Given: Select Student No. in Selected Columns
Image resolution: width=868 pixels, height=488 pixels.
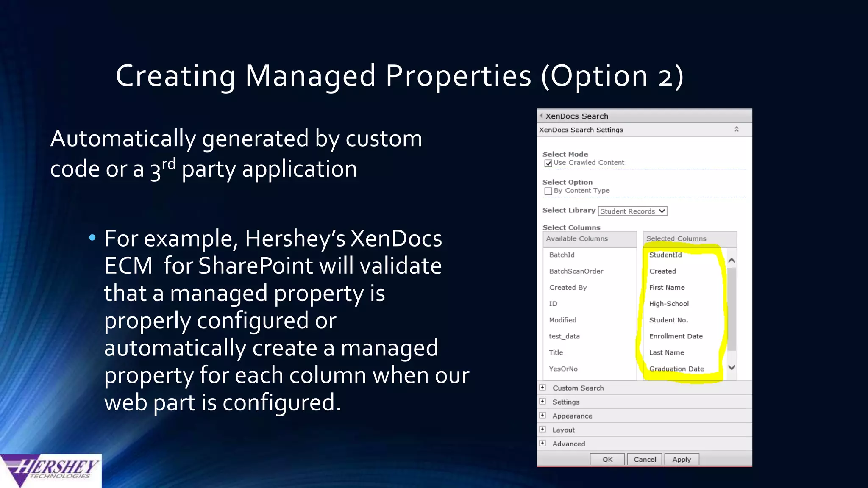Looking at the screenshot, I should click(668, 320).
